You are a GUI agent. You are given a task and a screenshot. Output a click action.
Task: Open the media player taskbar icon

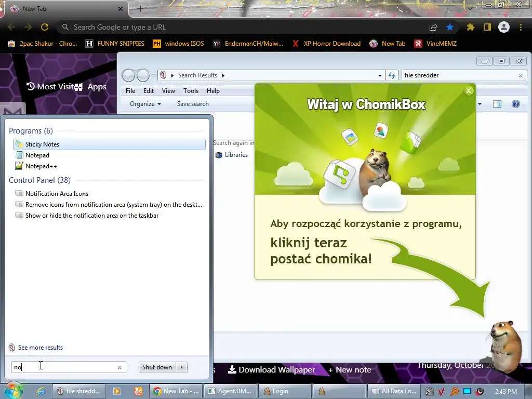pyautogui.click(x=117, y=391)
